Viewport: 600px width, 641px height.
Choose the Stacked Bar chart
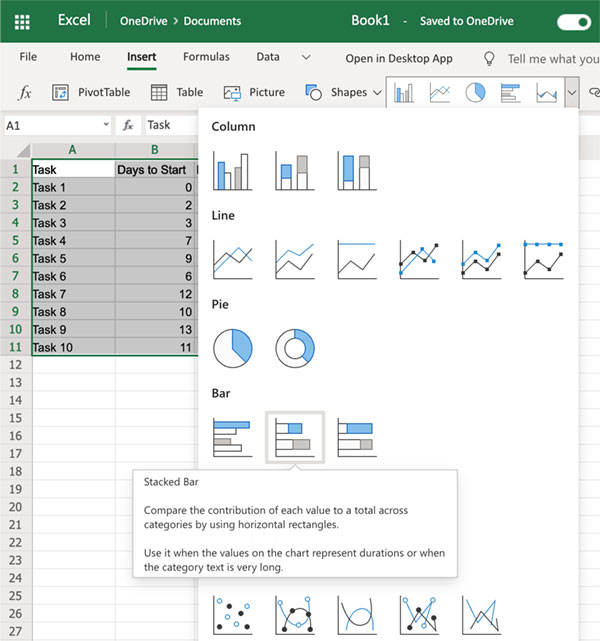295,437
